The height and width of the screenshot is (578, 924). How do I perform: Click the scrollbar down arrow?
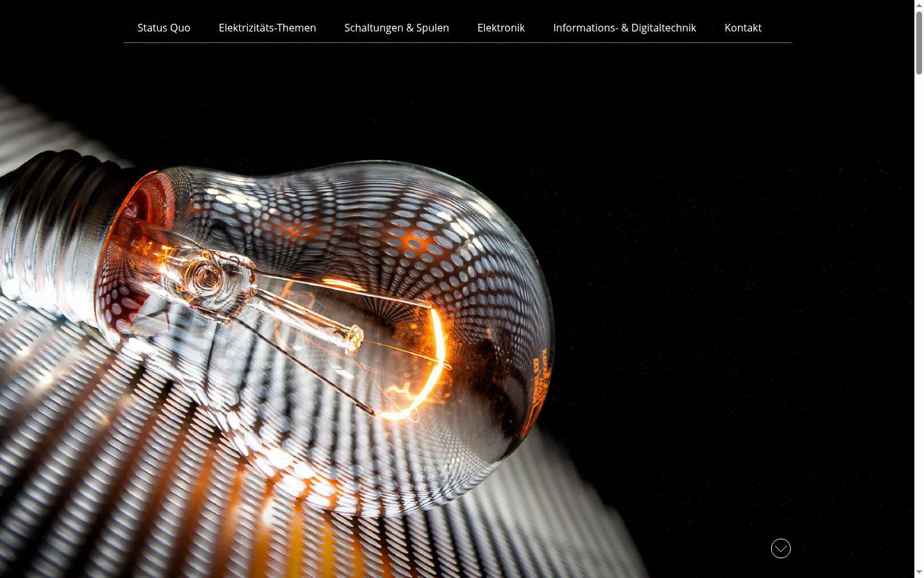pos(919,573)
